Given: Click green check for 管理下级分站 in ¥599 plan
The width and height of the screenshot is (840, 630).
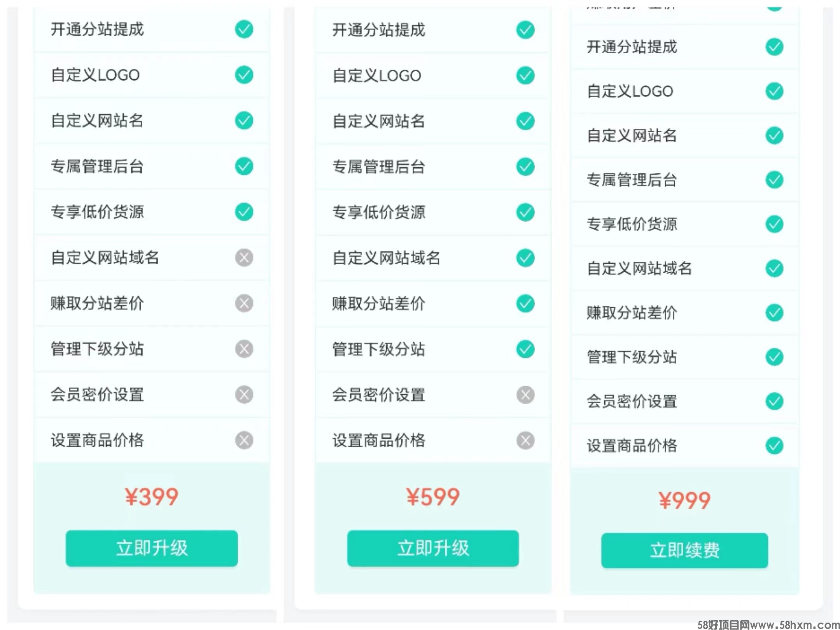Looking at the screenshot, I should [x=525, y=349].
